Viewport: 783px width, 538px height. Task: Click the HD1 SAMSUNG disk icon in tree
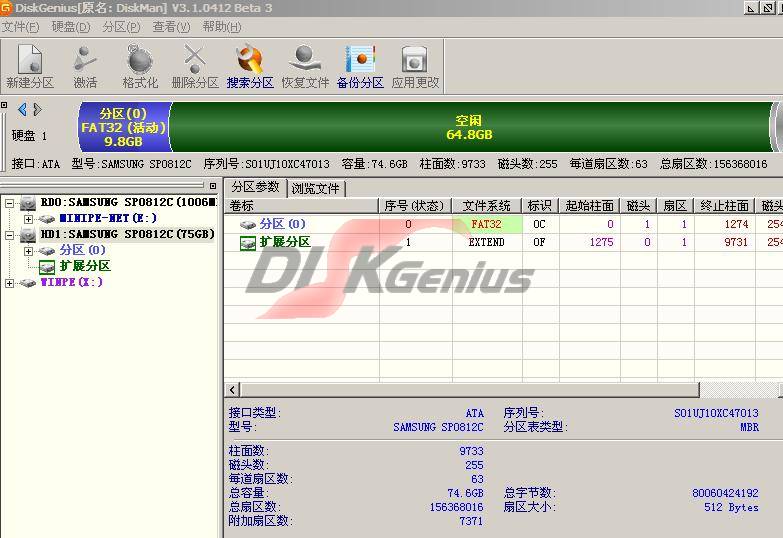28,235
